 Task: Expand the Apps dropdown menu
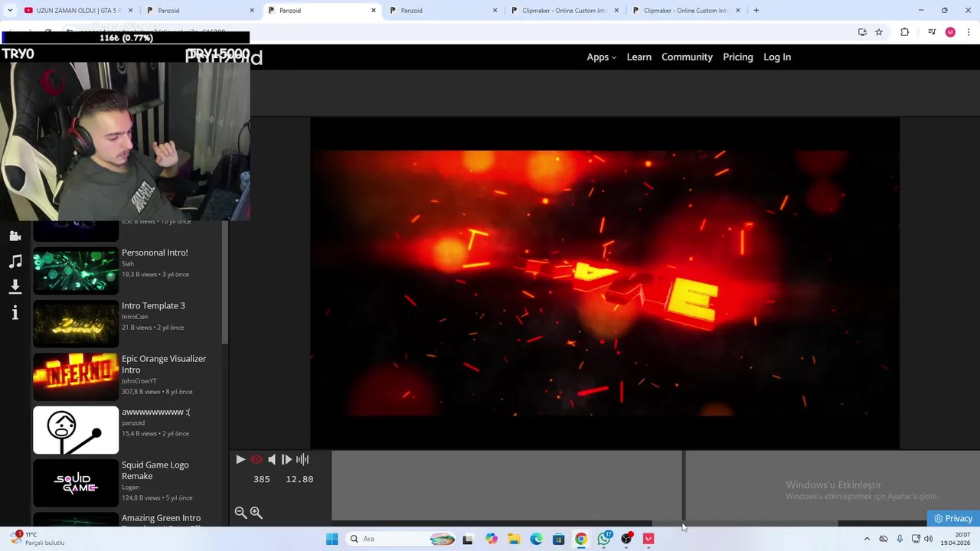click(x=601, y=57)
